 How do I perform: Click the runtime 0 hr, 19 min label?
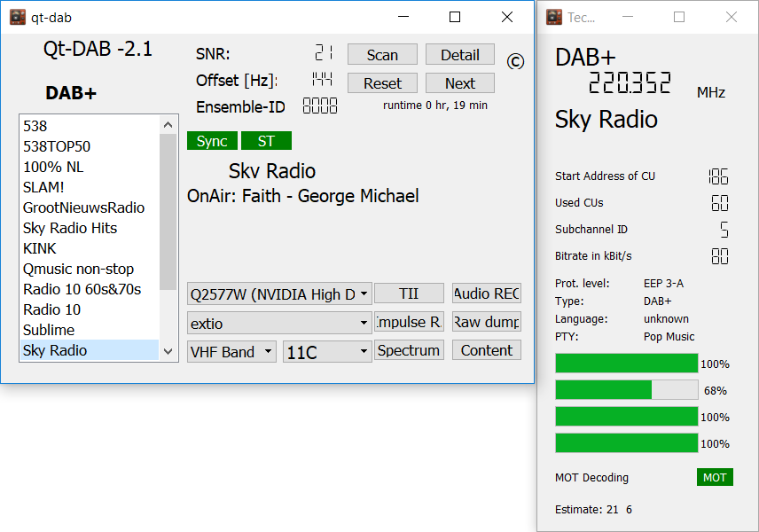pos(435,106)
